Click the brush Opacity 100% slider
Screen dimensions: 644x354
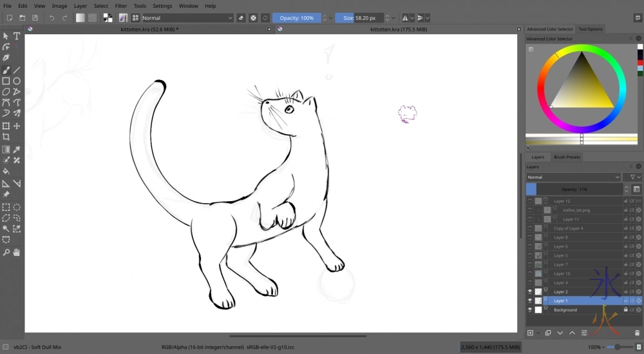pyautogui.click(x=296, y=18)
